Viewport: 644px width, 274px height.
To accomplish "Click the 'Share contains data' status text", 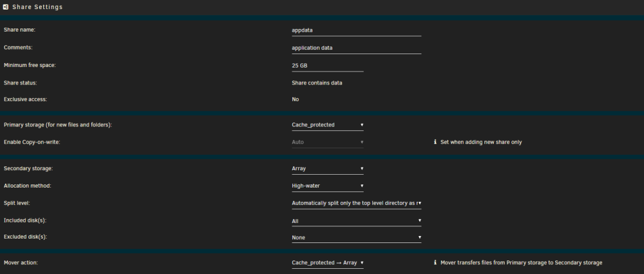I will (317, 83).
